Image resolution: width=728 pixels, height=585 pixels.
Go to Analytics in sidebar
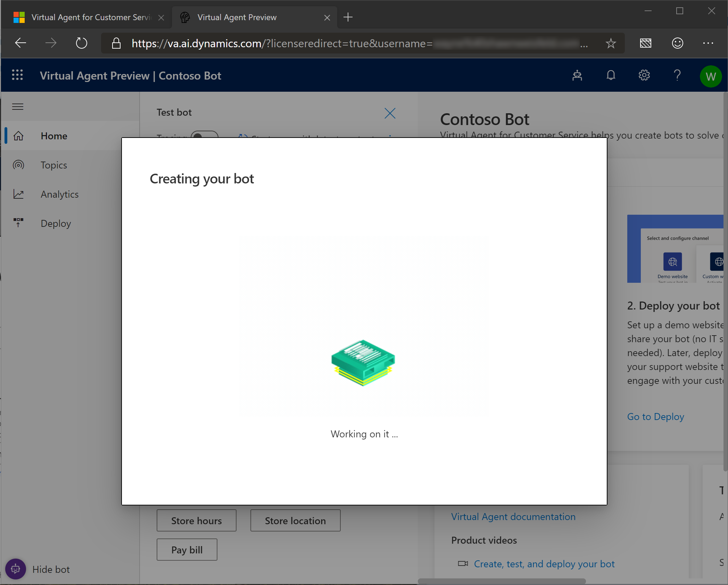59,194
